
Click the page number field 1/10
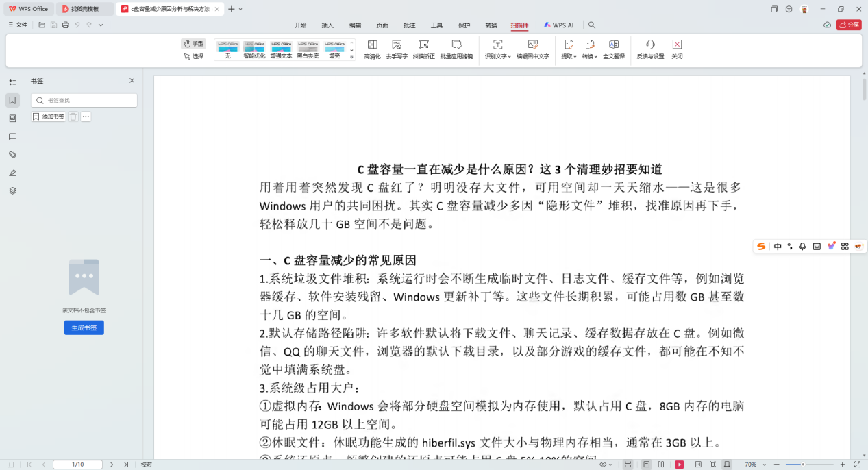78,465
